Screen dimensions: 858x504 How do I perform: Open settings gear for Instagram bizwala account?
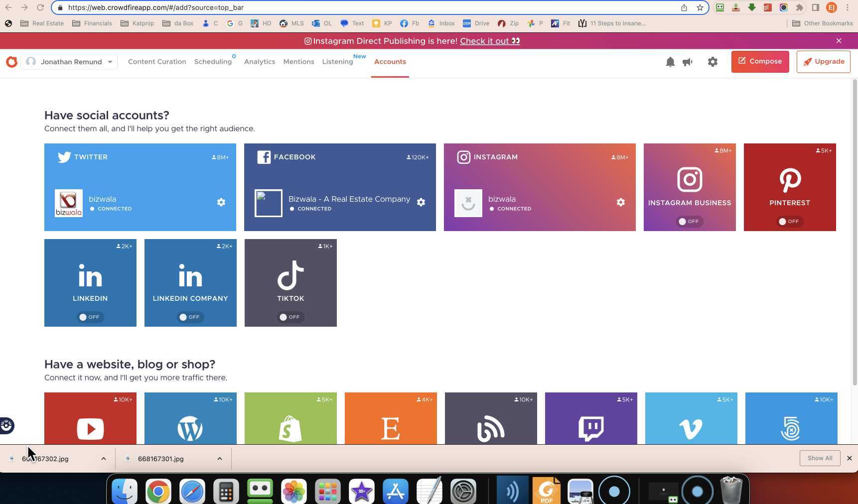tap(621, 202)
